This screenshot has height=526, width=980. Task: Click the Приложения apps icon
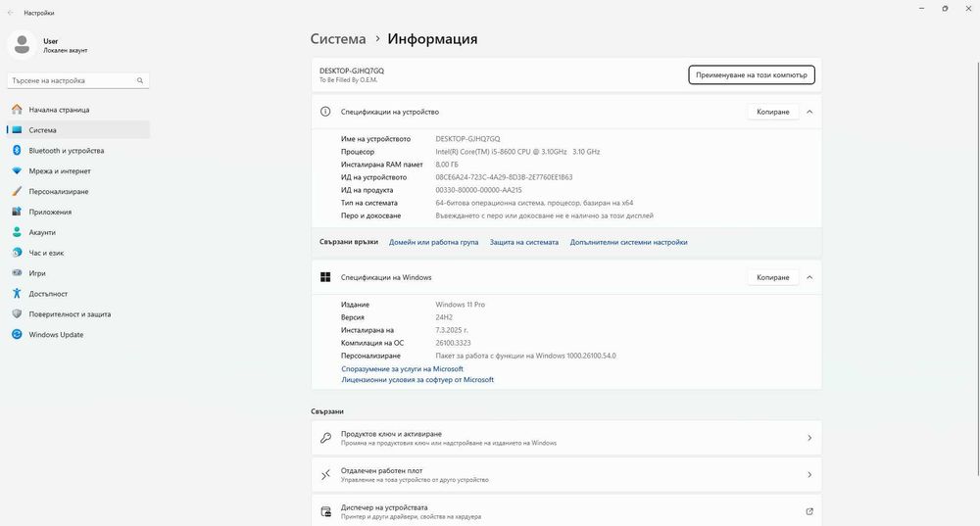(17, 212)
